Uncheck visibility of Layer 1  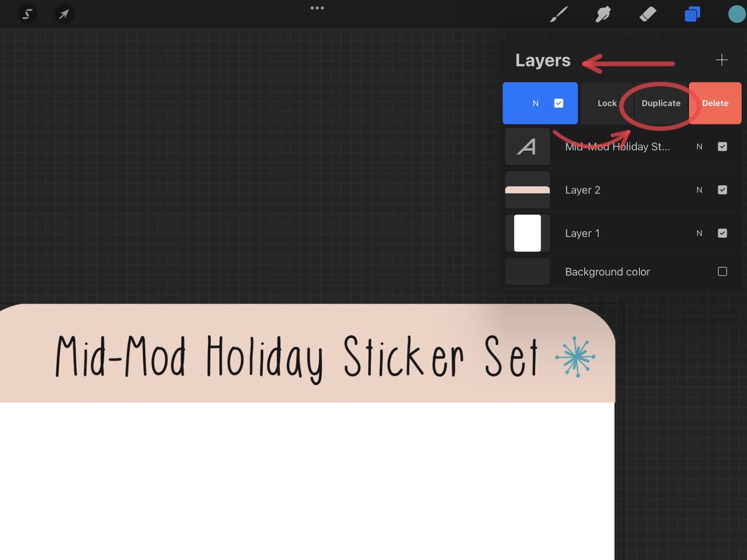[722, 233]
